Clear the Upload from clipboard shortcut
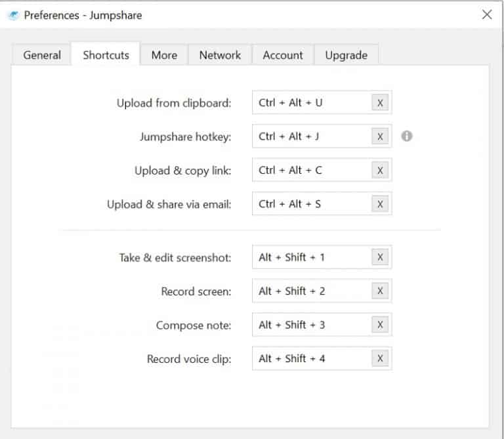This screenshot has width=504, height=439. pos(380,103)
